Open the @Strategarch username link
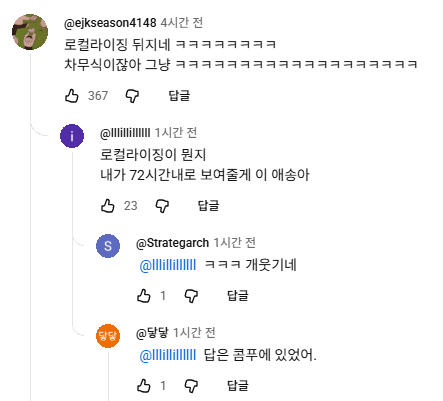 pos(172,243)
